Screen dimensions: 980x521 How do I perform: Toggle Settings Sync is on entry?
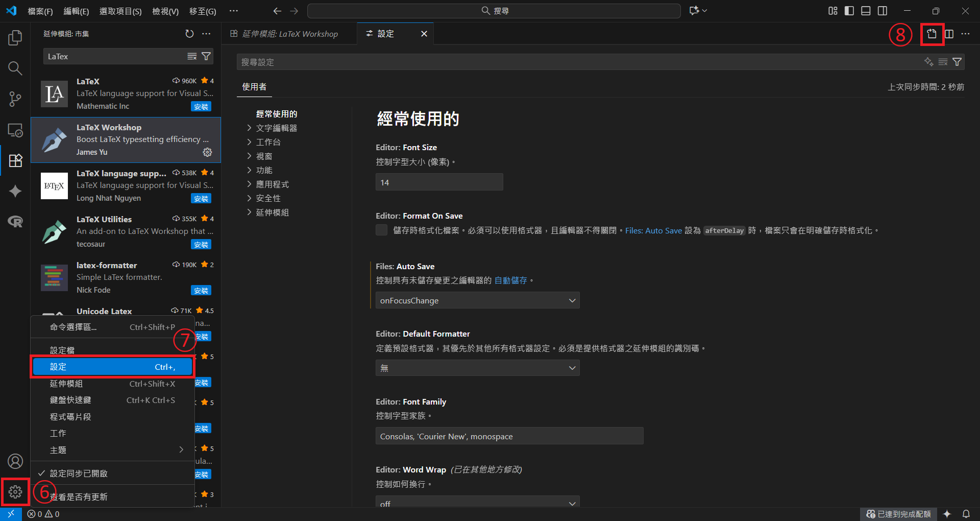[112, 473]
